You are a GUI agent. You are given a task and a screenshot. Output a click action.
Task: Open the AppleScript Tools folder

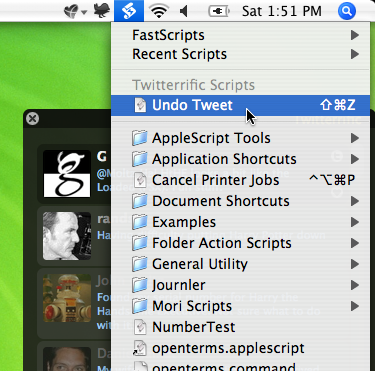pyautogui.click(x=240, y=138)
